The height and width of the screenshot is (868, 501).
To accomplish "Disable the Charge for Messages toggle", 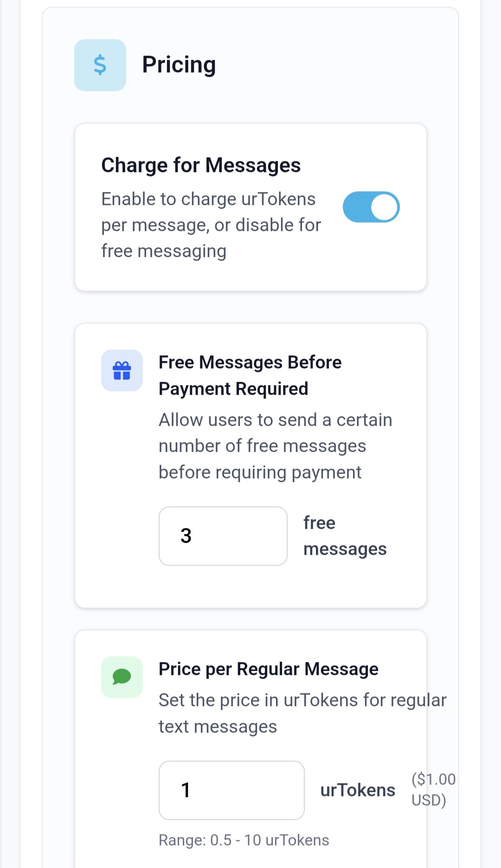I will coord(371,207).
